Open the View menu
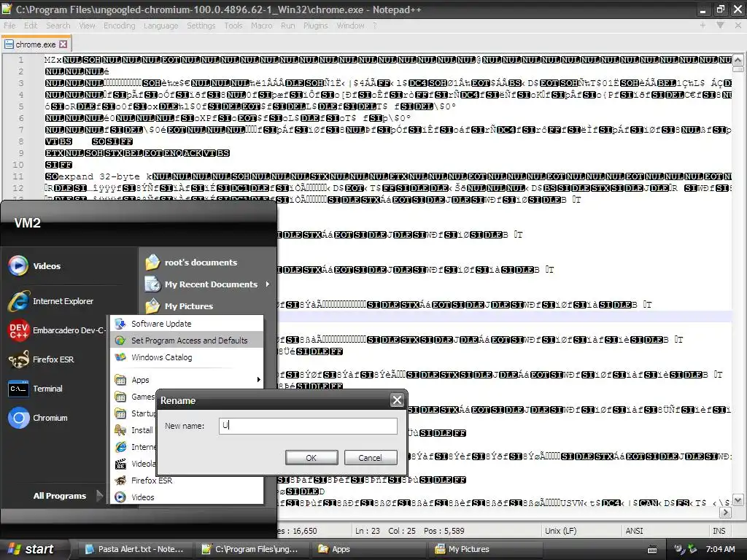 [87, 26]
